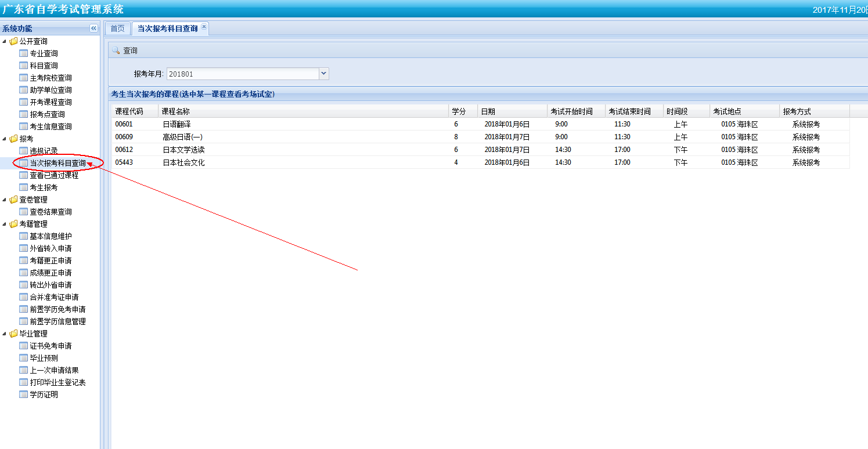868x449 pixels.
Task: Collapse the 系统功能 sidebar panel
Action: point(93,28)
